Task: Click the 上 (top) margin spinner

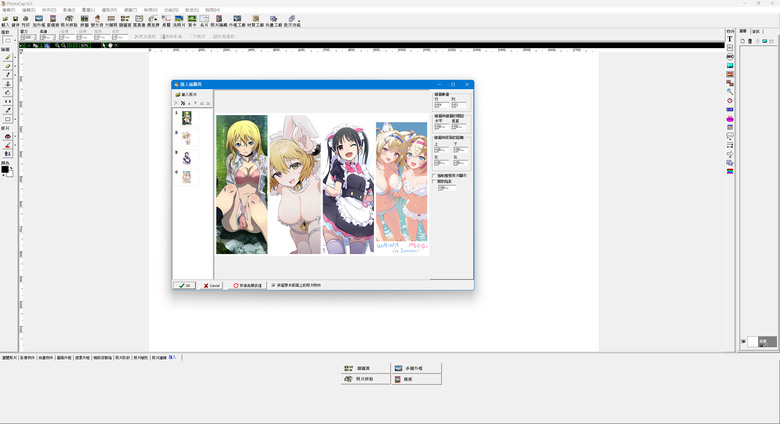Action: tap(442, 149)
